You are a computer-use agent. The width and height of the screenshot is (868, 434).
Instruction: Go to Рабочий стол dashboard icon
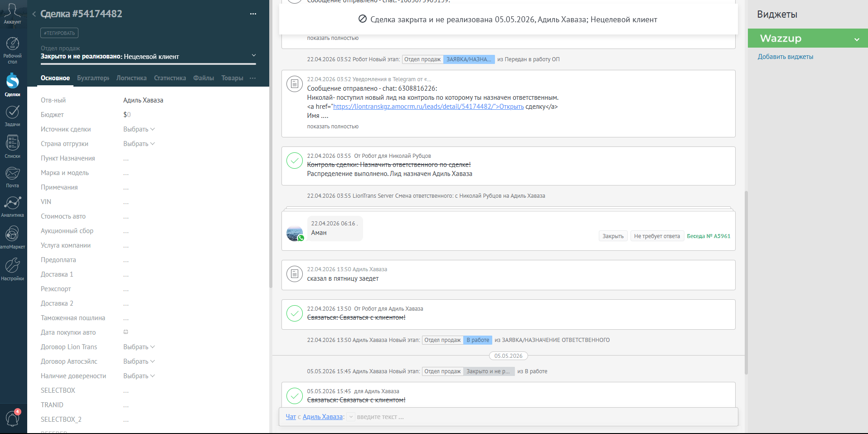(12, 50)
